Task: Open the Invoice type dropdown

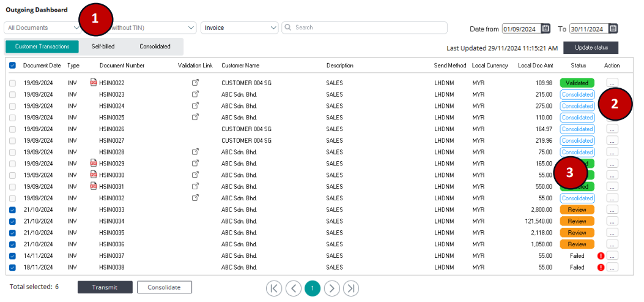Action: 240,28
